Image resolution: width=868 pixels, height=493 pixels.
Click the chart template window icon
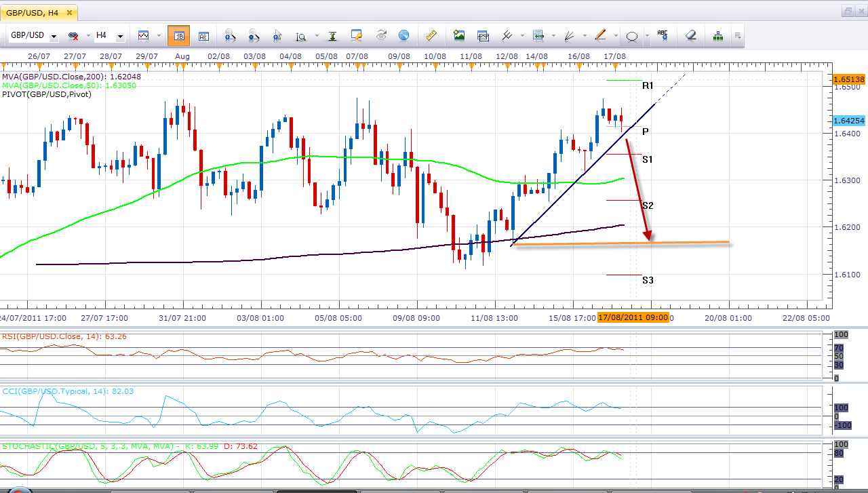[x=483, y=35]
